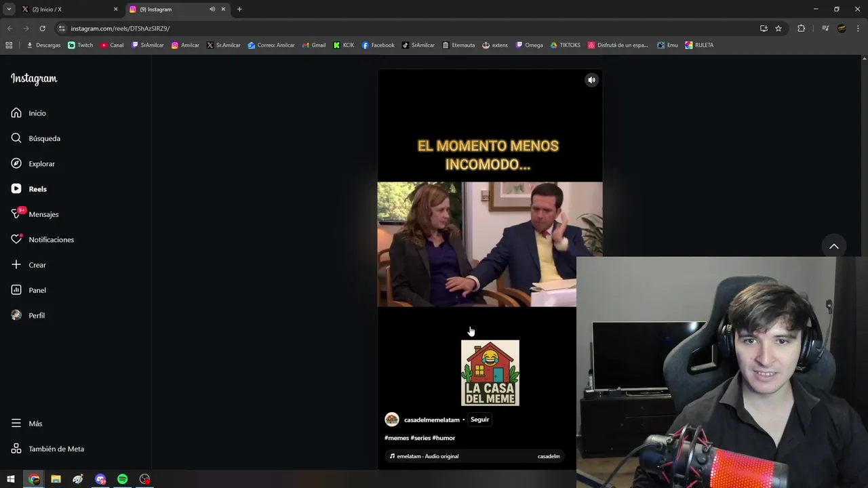Bookmark this page with star icon
Viewport: 868px width, 488px height.
(x=778, y=28)
